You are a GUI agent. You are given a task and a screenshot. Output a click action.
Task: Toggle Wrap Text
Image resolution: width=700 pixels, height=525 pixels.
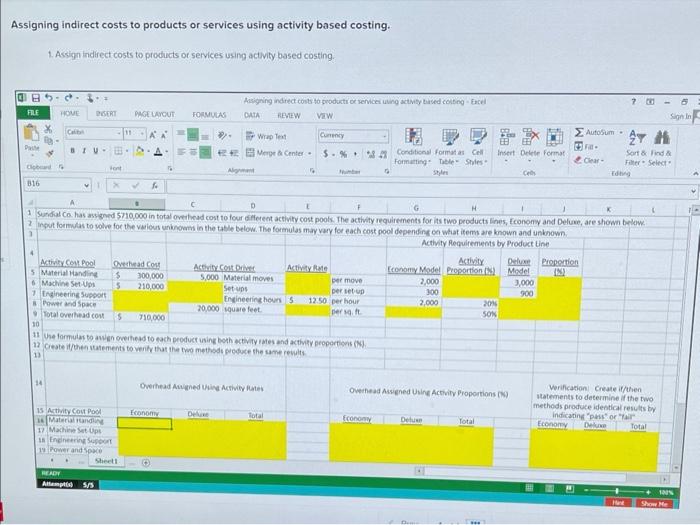pyautogui.click(x=266, y=136)
